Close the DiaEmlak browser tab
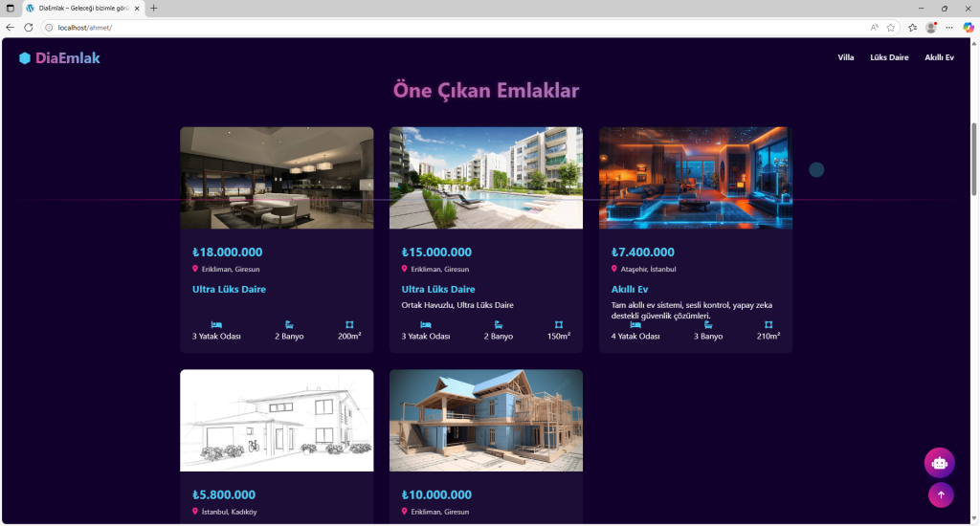This screenshot has height=526, width=980. coord(137,8)
